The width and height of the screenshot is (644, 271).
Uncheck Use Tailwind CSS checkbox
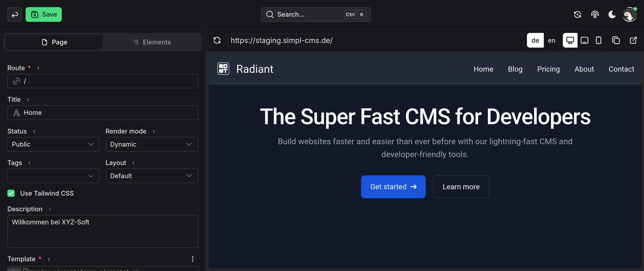click(x=11, y=193)
